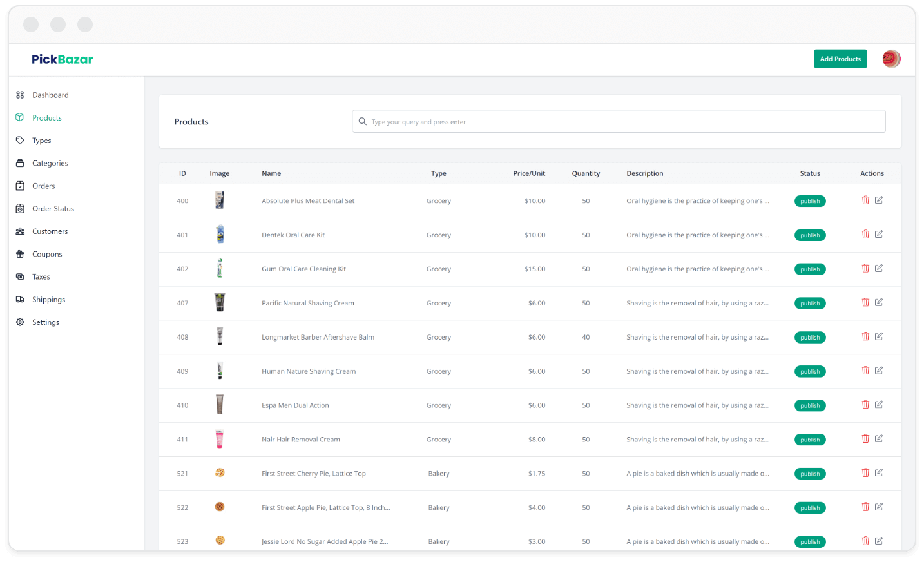Open Order Status section
924x562 pixels.
pos(53,209)
